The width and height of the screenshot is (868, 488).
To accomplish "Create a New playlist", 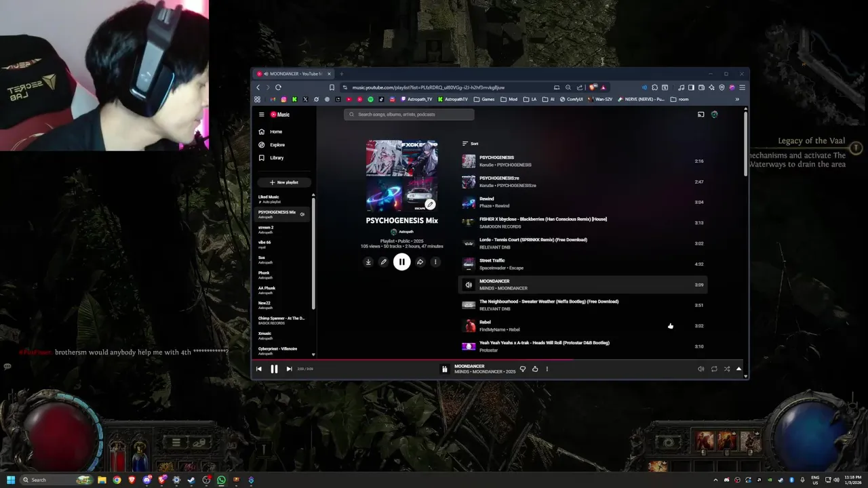I will pos(283,182).
